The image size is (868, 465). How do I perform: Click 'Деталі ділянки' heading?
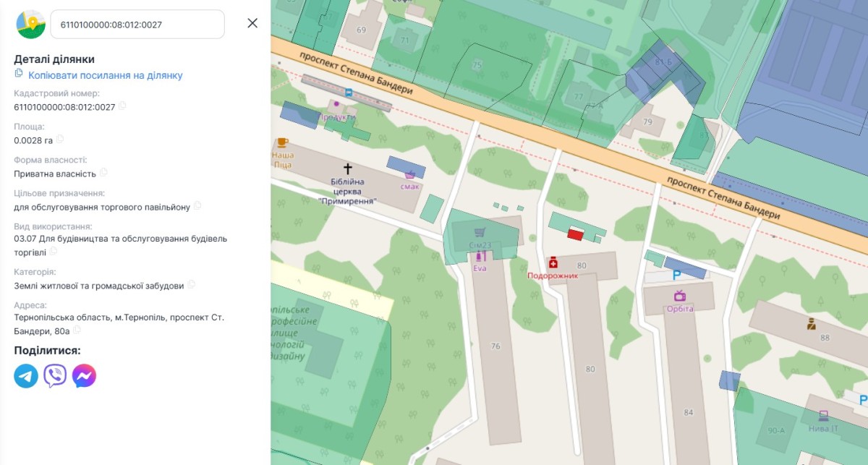point(54,59)
